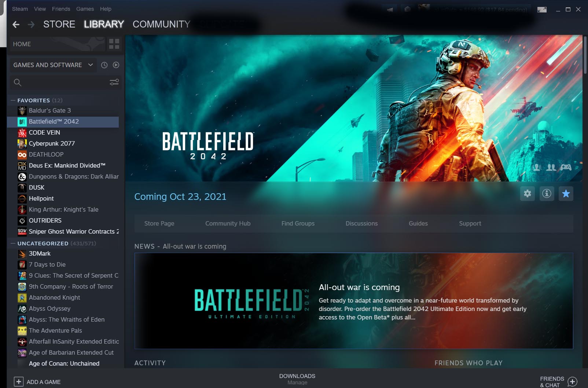Open the Find Groups link
The height and width of the screenshot is (388, 588).
(x=298, y=223)
